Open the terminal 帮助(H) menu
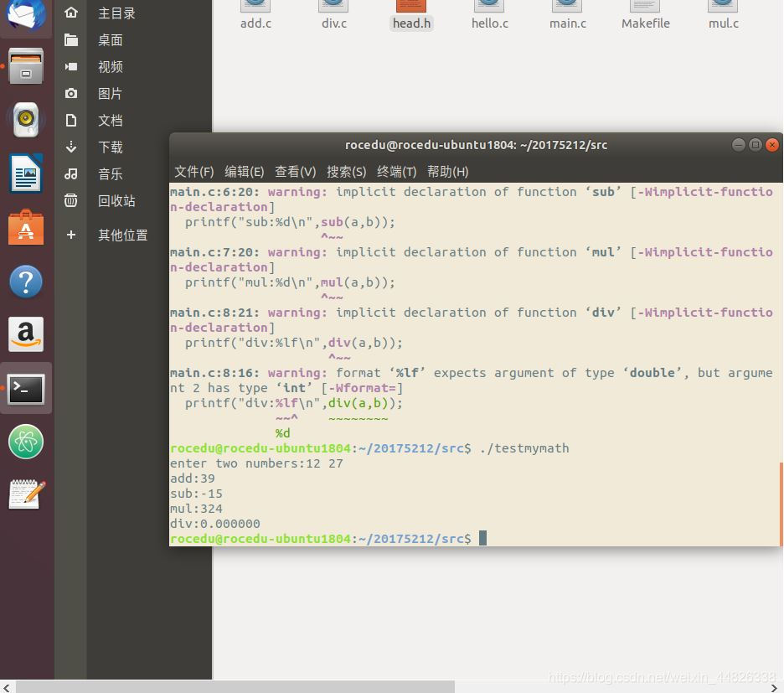This screenshot has height=693, width=784. click(x=447, y=172)
